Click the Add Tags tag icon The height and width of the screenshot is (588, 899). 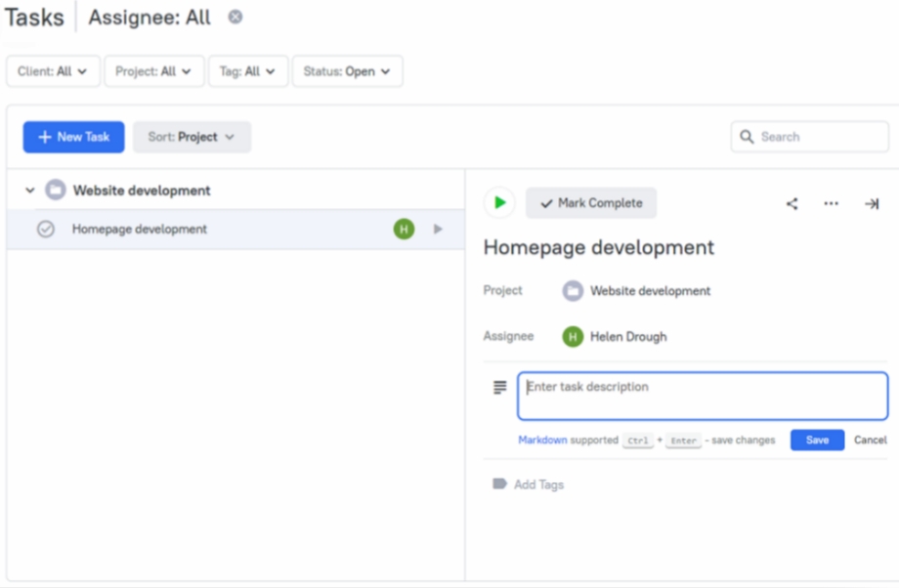point(497,484)
